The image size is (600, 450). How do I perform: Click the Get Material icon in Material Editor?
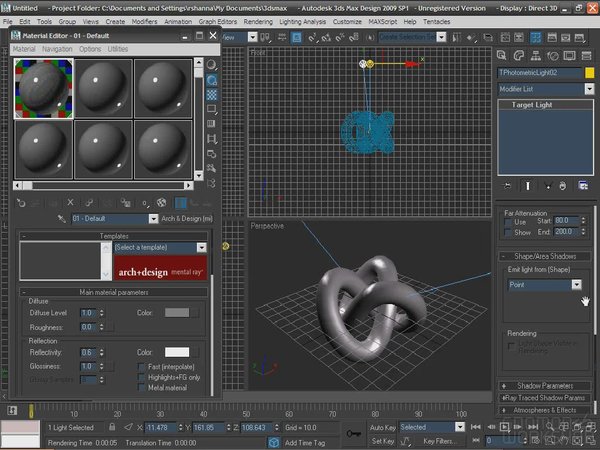point(21,202)
